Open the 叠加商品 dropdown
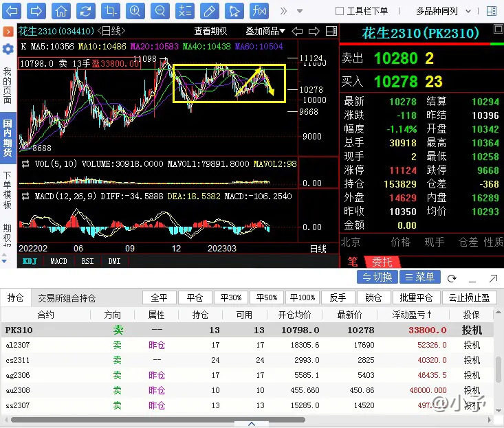504x428 pixels. 265,31
